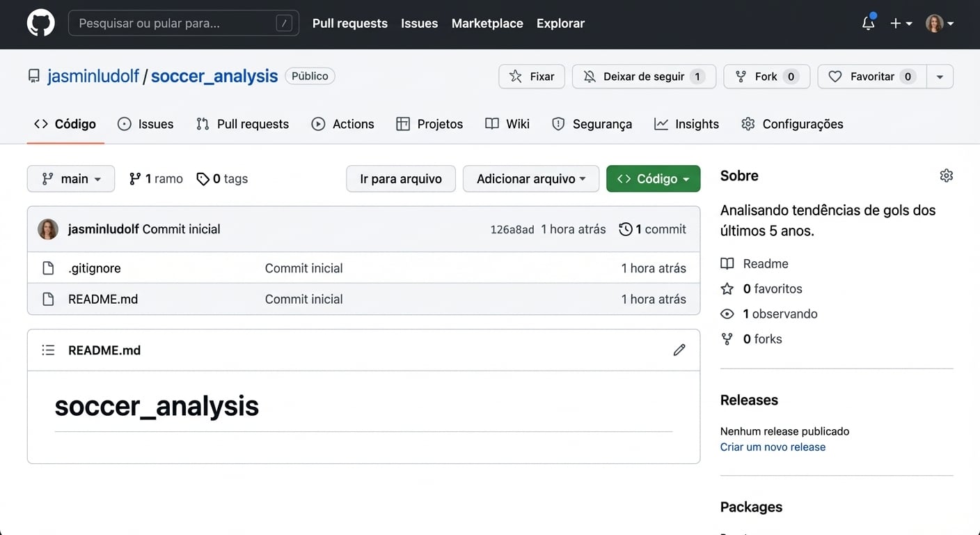Screen dimensions: 980x535
Task: Open jasminludolf author link in commit row
Action: [x=104, y=229]
